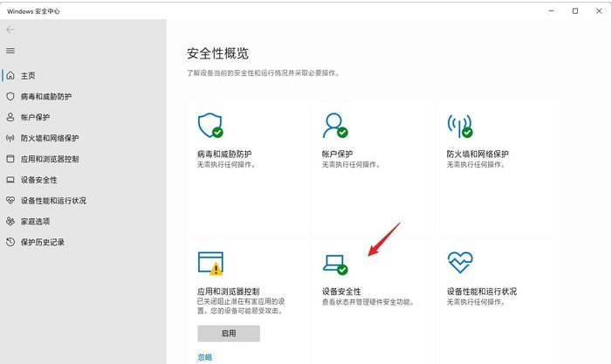Select 病毒和威胁防护 sidebar label
The width and height of the screenshot is (612, 364).
click(x=46, y=96)
